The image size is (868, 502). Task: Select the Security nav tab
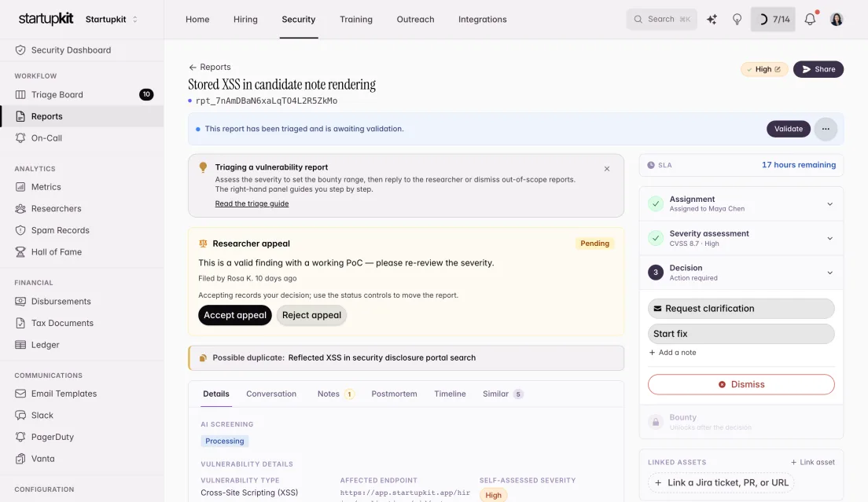coord(299,20)
